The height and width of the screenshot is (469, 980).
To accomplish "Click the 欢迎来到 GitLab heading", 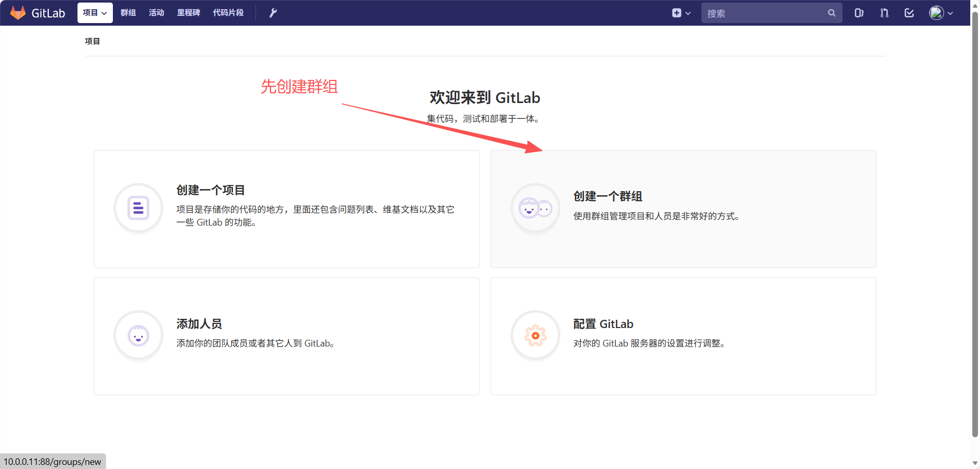I will pos(485,97).
